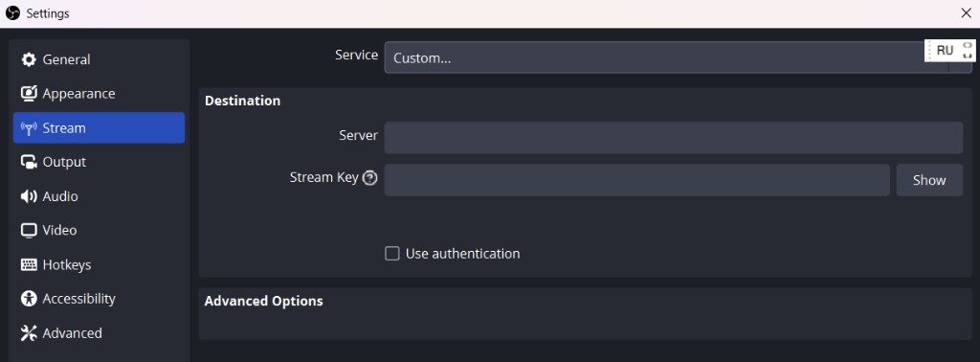Open the General settings section label
Screen dimensions: 980x362
pyautogui.click(x=66, y=59)
